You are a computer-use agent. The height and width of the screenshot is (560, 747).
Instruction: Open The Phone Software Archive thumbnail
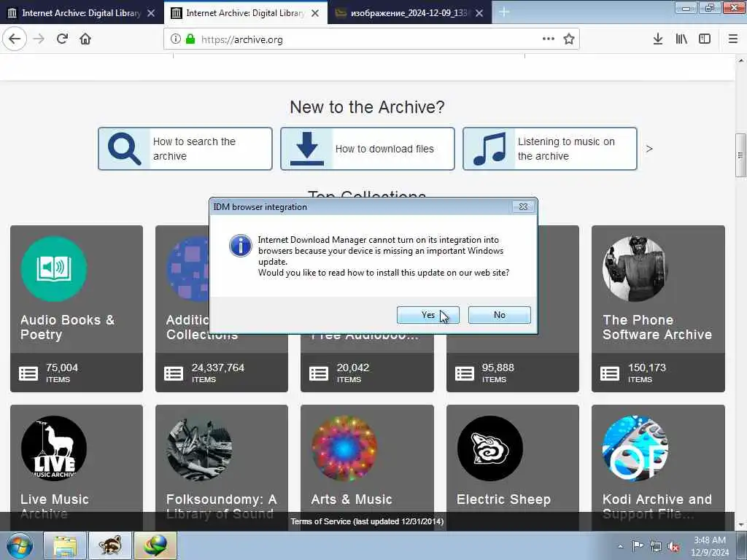point(635,268)
